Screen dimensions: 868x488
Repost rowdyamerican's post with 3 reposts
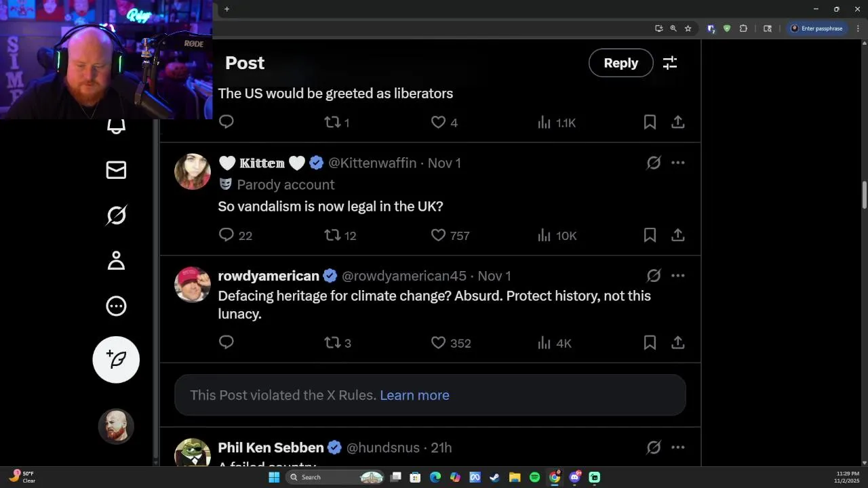pyautogui.click(x=332, y=343)
